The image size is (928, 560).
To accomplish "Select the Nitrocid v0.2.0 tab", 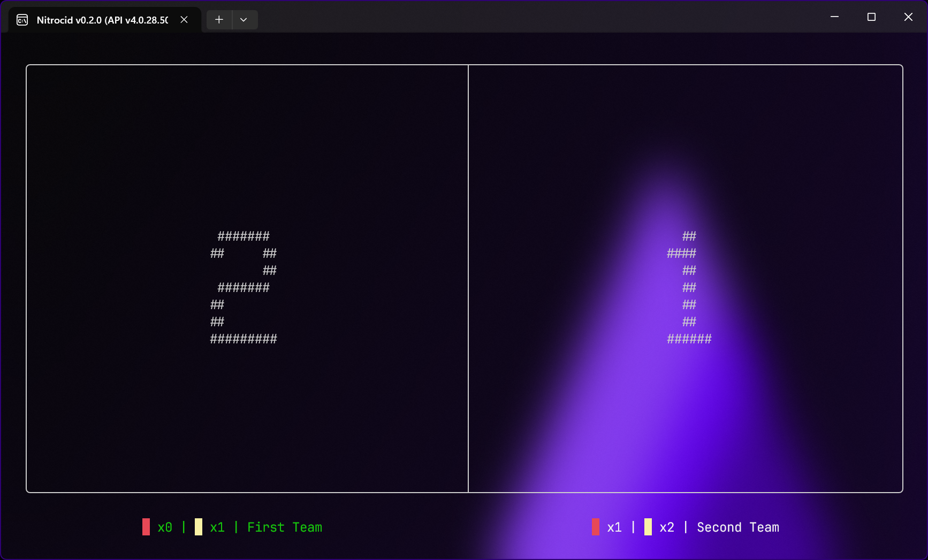I will pos(102,20).
